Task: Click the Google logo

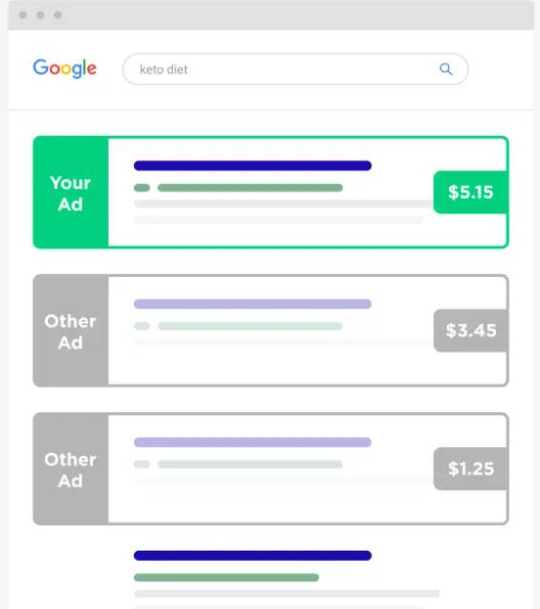Action: pyautogui.click(x=65, y=68)
